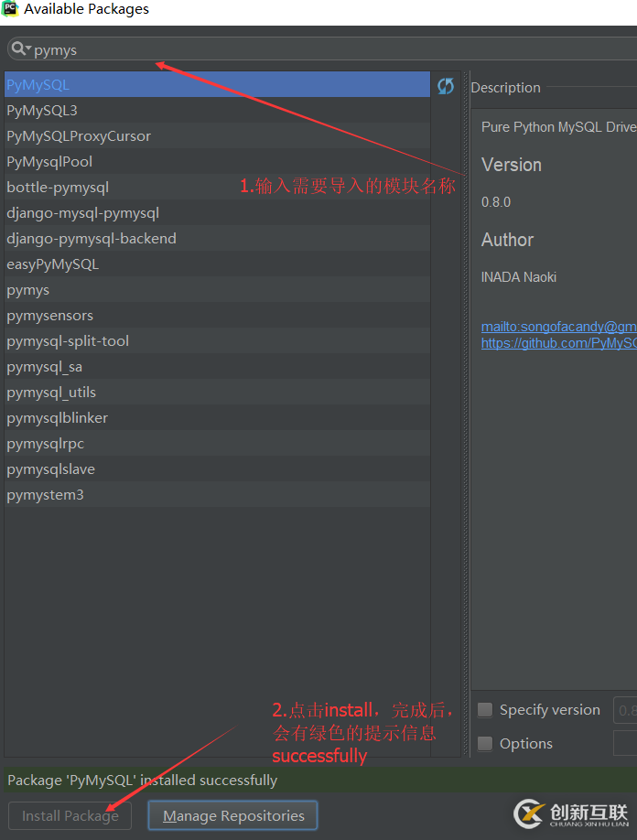Open the mailto:songofacandy email link
The width and height of the screenshot is (637, 840).
point(559,327)
